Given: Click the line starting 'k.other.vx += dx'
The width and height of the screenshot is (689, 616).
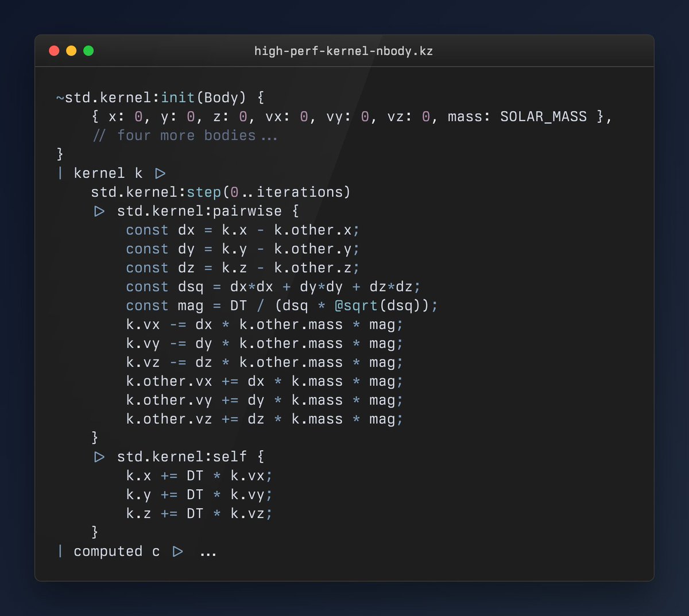Looking at the screenshot, I should 265,382.
